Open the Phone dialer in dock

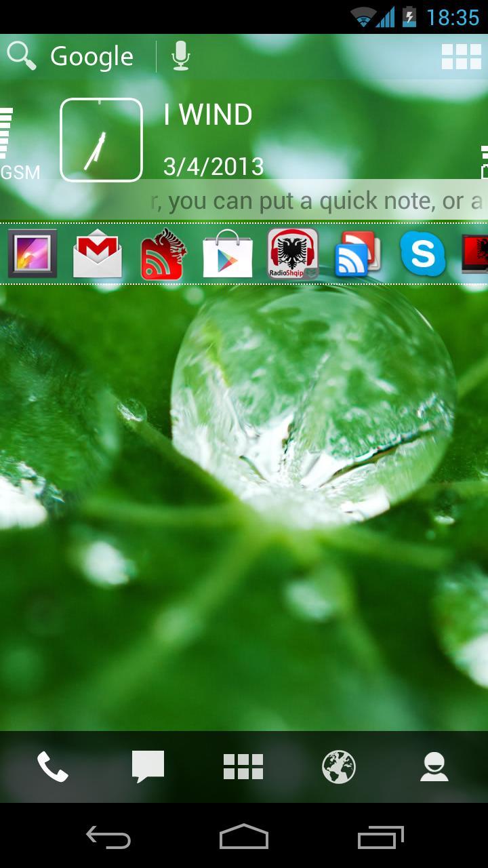coord(53,768)
